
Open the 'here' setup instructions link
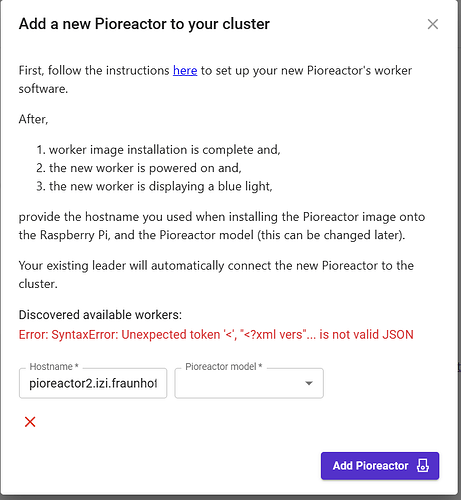pyautogui.click(x=185, y=70)
